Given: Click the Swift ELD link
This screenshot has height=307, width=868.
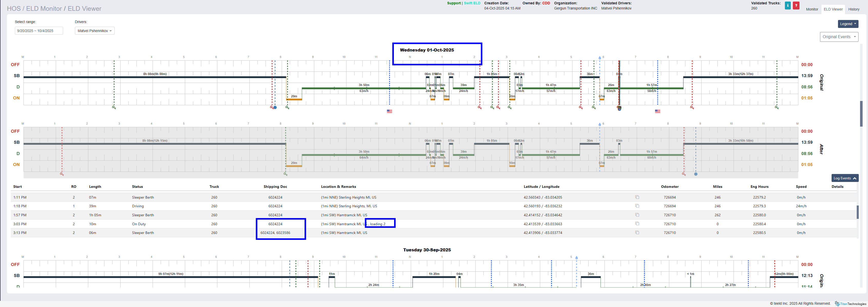Looking at the screenshot, I should (472, 3).
